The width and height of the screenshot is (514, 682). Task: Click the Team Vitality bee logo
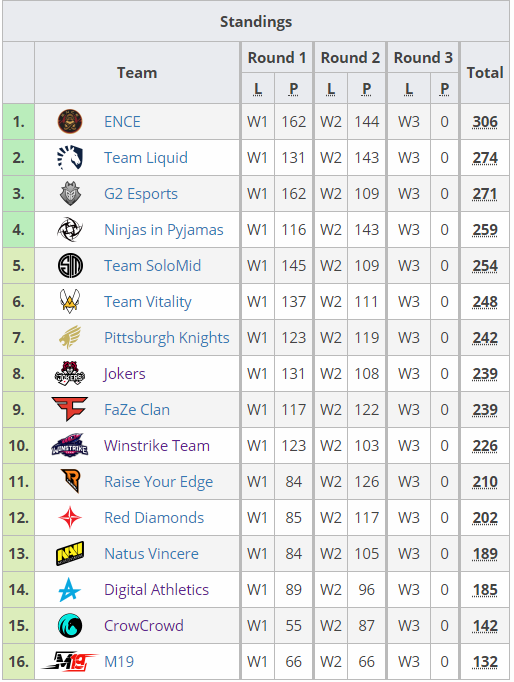click(70, 301)
